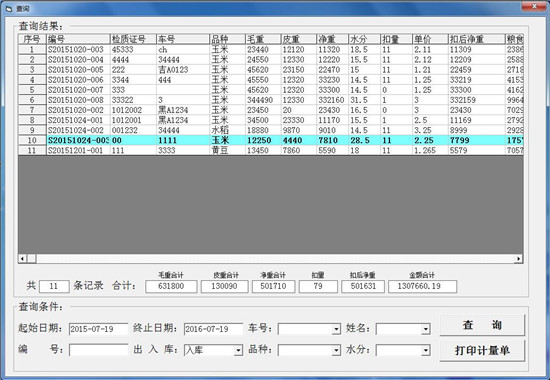
Task: Click the horizontal scrollbar left arrow
Action: click(22, 259)
